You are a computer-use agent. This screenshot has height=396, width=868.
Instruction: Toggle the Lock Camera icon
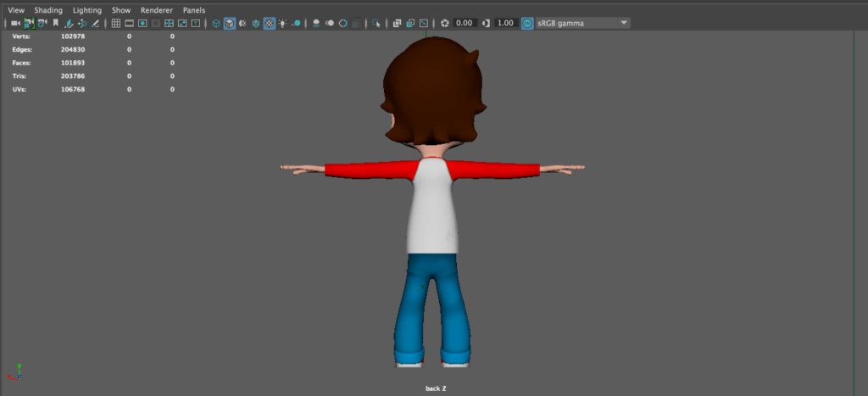coord(29,23)
